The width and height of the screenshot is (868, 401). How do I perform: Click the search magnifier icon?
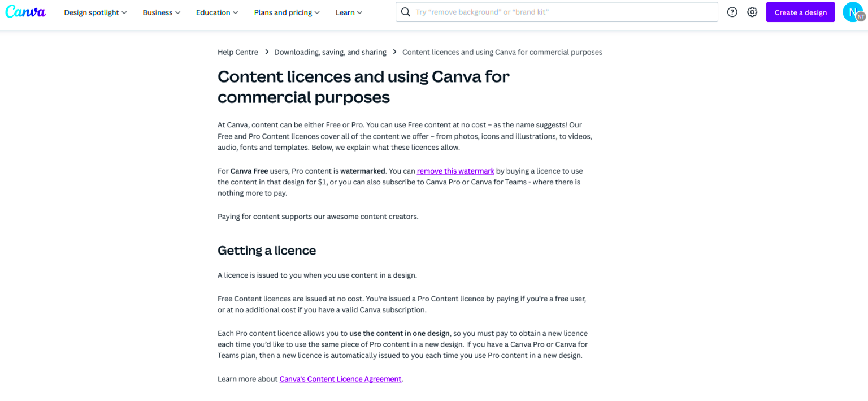[406, 12]
